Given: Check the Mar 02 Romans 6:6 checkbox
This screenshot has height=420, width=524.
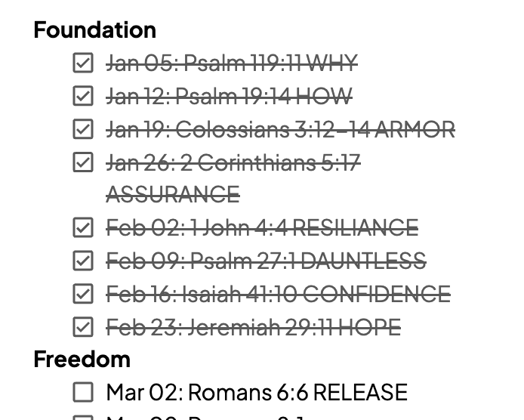Looking at the screenshot, I should [83, 392].
